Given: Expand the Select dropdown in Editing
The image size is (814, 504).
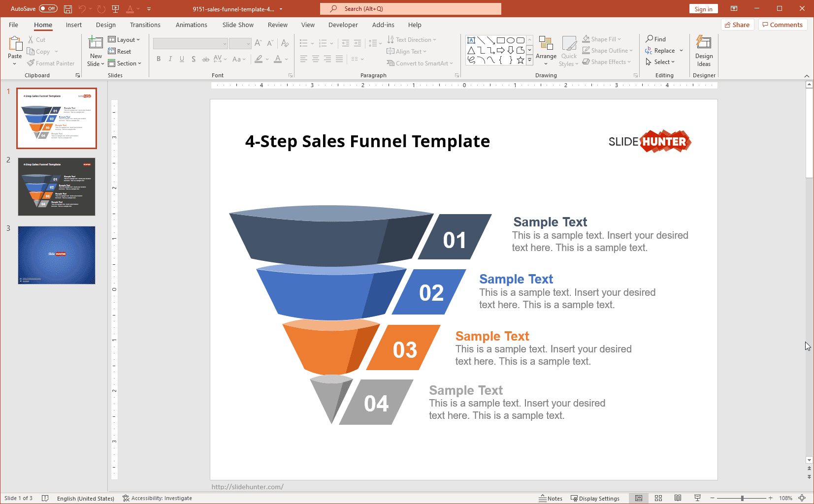Looking at the screenshot, I should tap(660, 62).
